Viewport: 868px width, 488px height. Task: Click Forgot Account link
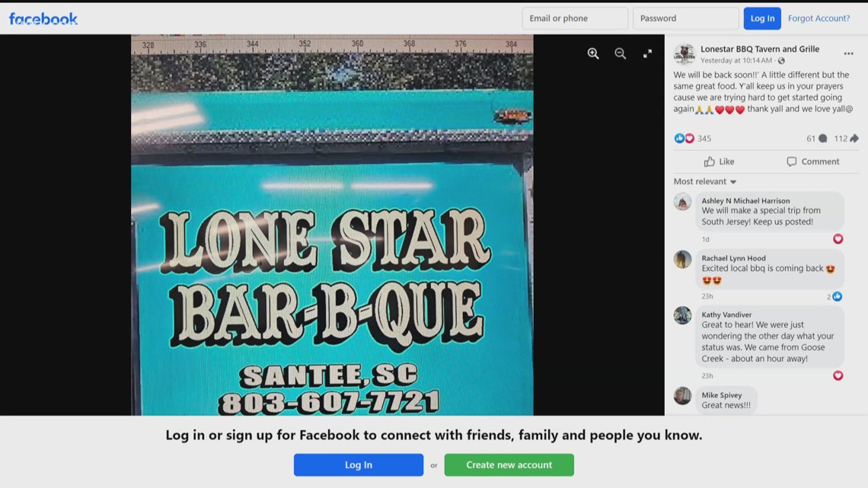click(819, 18)
